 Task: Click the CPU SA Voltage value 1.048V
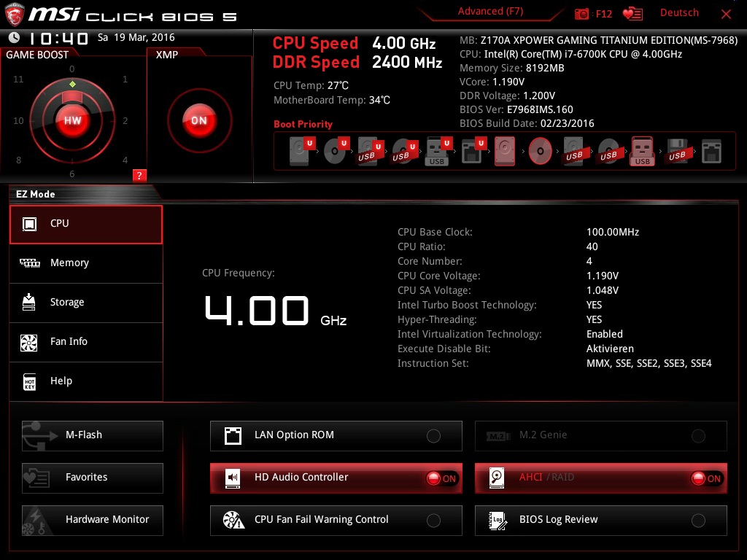coord(602,290)
